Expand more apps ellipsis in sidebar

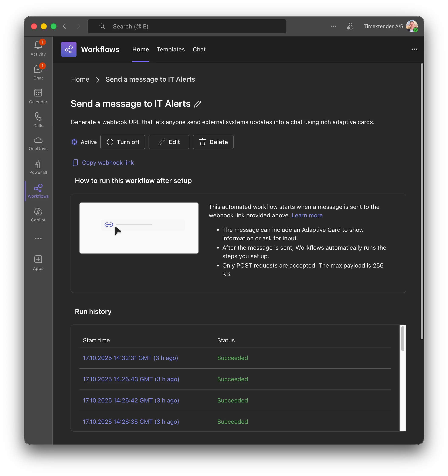coord(38,238)
